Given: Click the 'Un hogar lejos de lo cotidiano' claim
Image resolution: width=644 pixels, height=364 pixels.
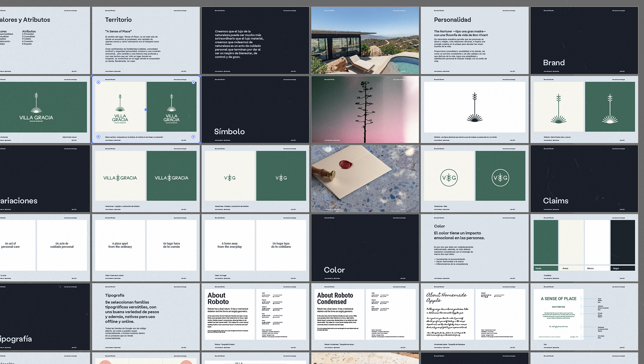Looking at the screenshot, I should (x=281, y=245).
